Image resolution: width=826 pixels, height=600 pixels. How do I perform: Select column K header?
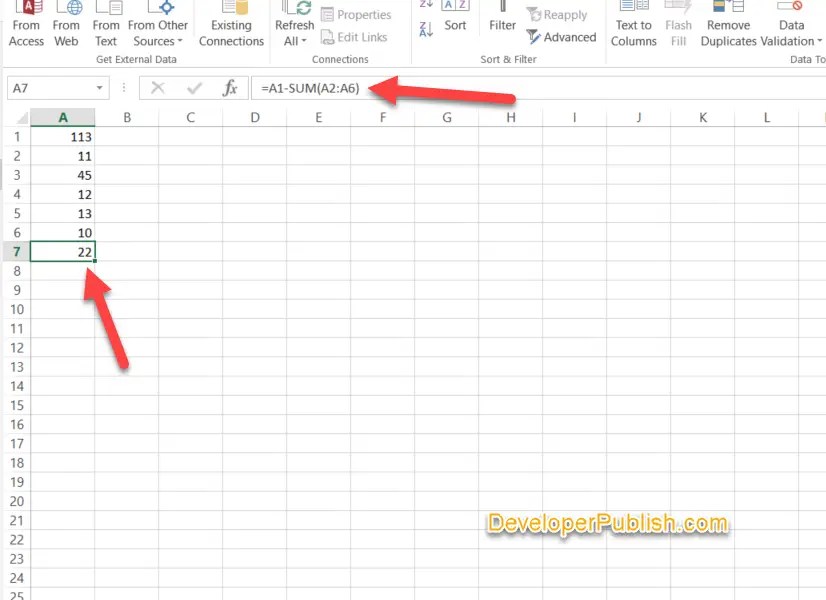tap(703, 117)
